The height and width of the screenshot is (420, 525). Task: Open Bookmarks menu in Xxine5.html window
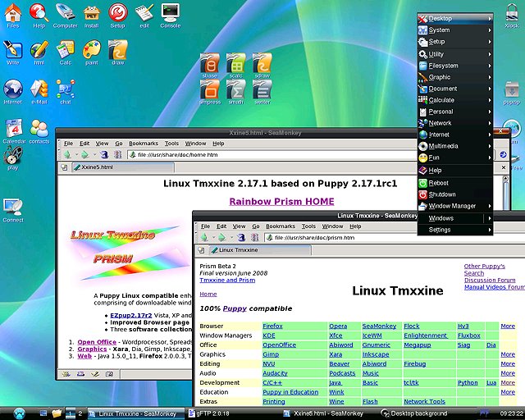144,144
